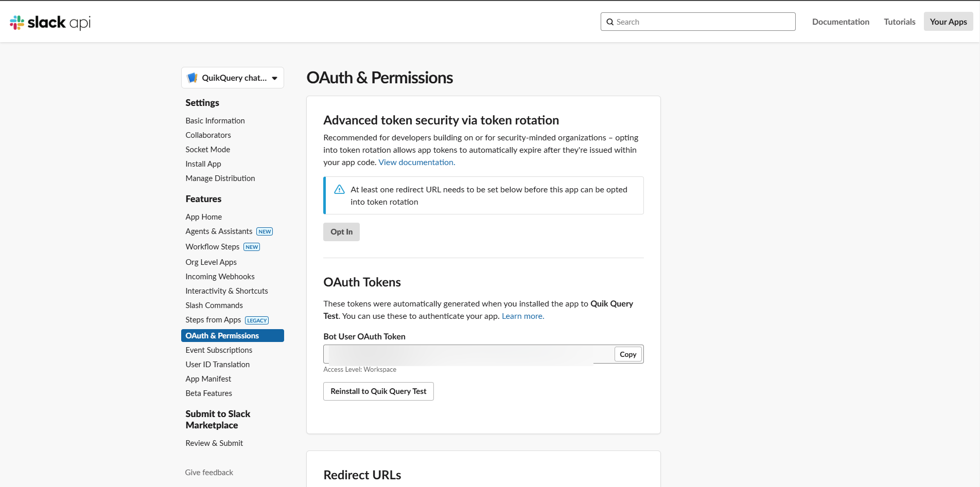Screen dimensions: 980x487
Task: Click into the Search input field
Action: [x=698, y=22]
